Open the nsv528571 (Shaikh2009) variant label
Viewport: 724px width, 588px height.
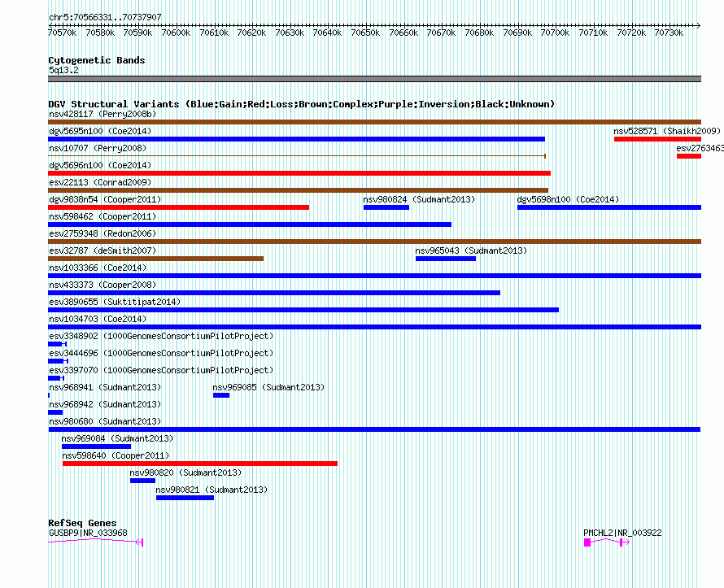(x=667, y=131)
